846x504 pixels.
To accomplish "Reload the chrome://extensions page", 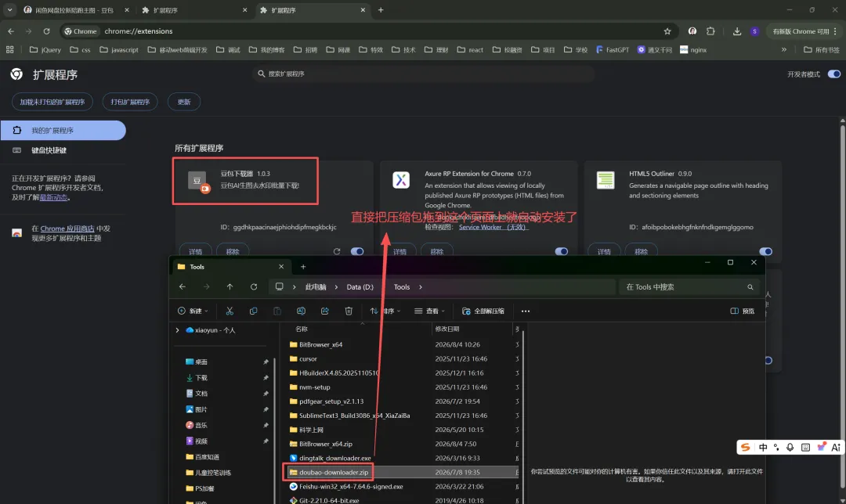I will [x=46, y=31].
